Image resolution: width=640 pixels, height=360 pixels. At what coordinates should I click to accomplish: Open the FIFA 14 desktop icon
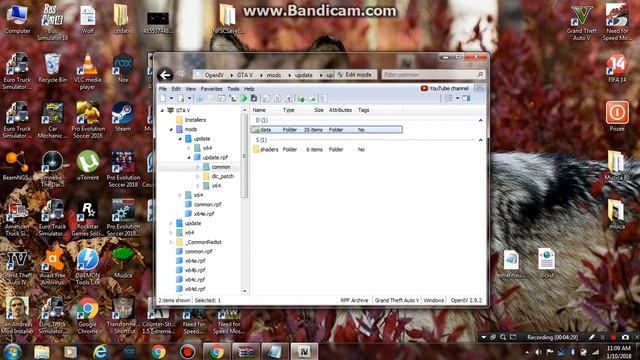617,69
